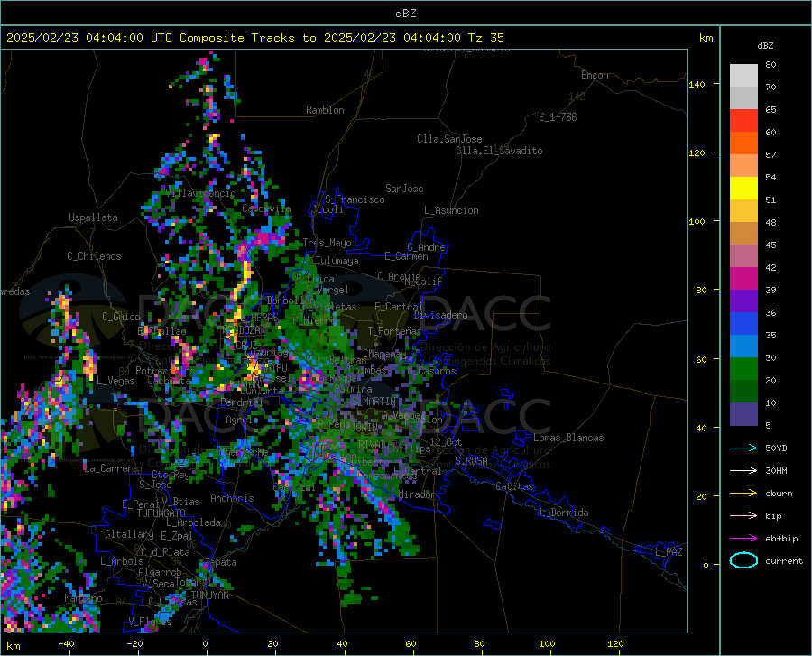The height and width of the screenshot is (656, 812).
Task: Click the 'SanJose' town label
Action: [404, 189]
